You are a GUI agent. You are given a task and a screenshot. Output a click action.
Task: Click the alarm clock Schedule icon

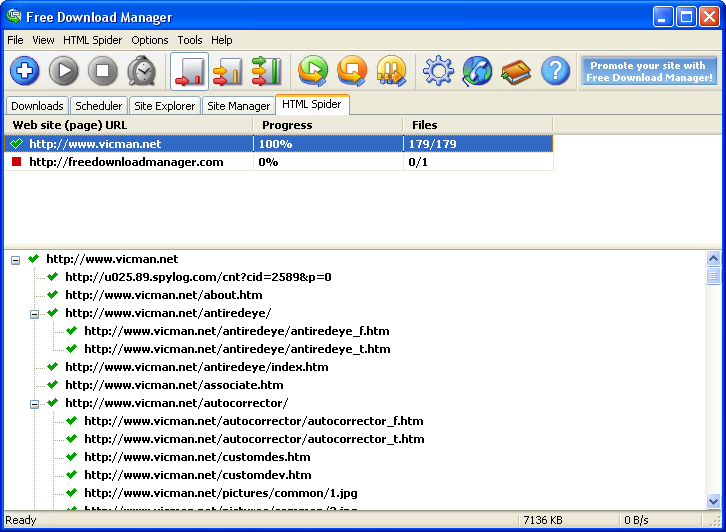pos(142,71)
